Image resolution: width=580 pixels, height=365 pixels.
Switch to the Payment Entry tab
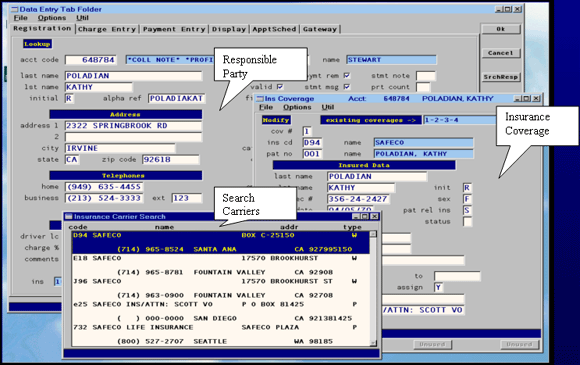pos(174,29)
